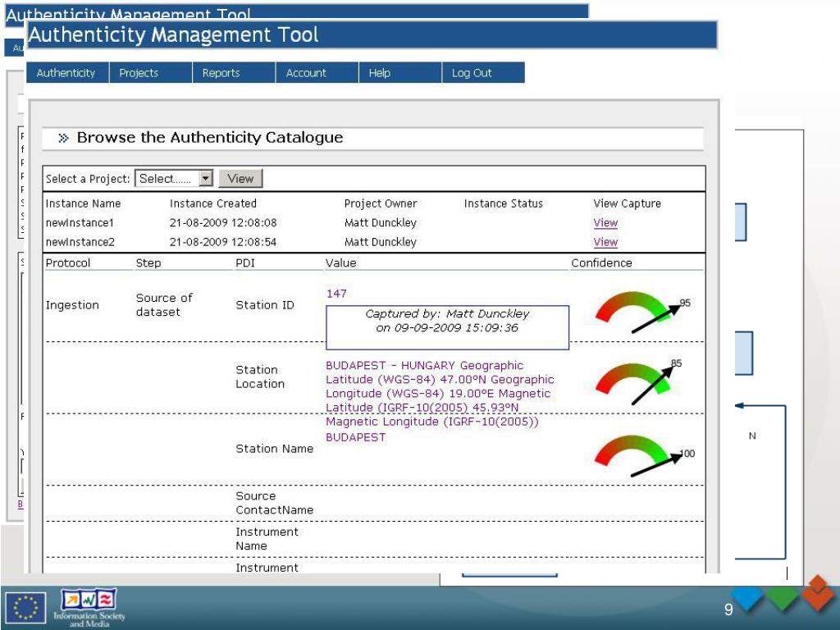Viewport: 840px width, 630px height.
Task: Click the Ingestion protocol cell
Action: coord(72,305)
